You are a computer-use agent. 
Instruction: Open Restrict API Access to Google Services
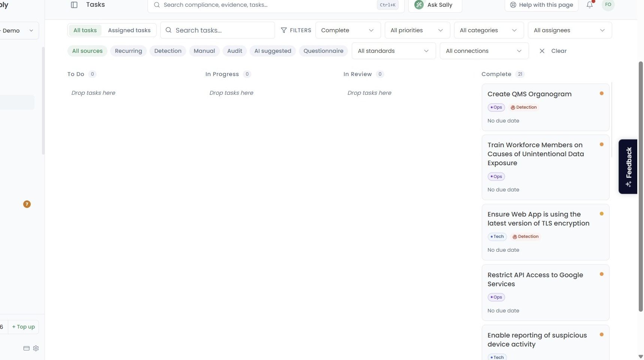point(545,293)
